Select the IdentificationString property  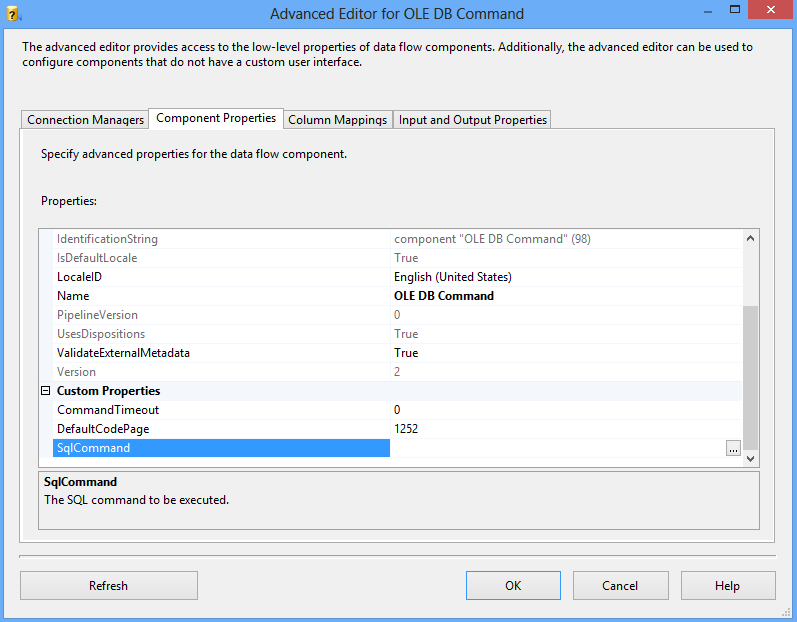(222, 239)
